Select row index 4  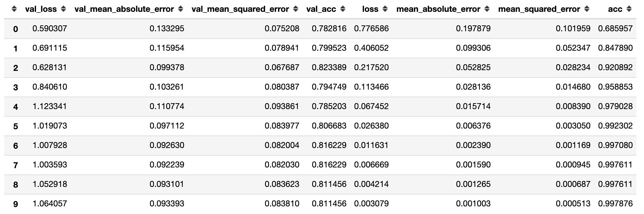(16, 107)
